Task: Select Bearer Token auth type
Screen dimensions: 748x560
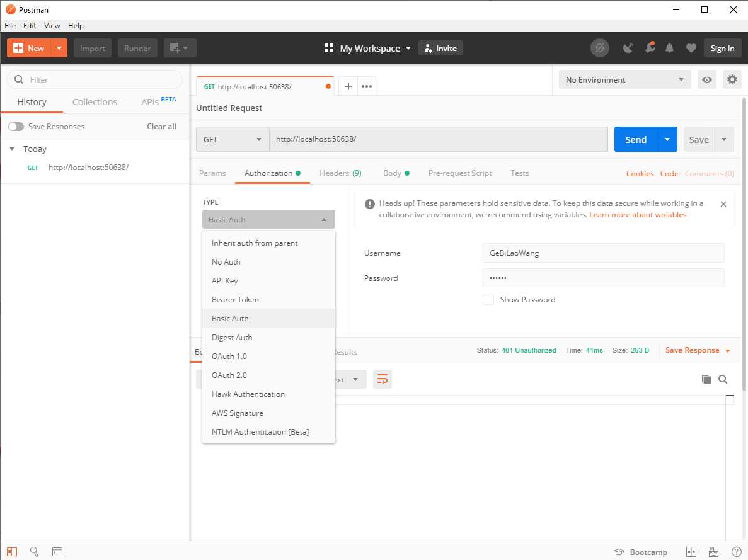Action: (x=268, y=300)
